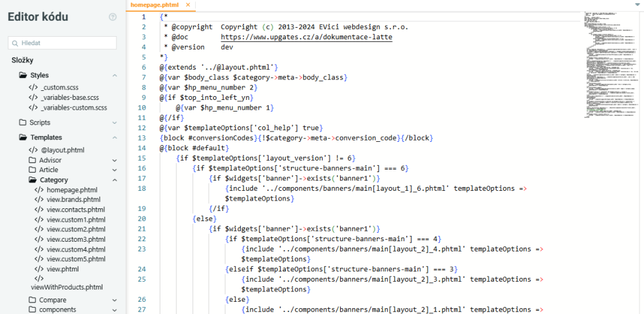The height and width of the screenshot is (314, 644).
Task: Switch to the homepage.phtml tab
Action: (155, 5)
